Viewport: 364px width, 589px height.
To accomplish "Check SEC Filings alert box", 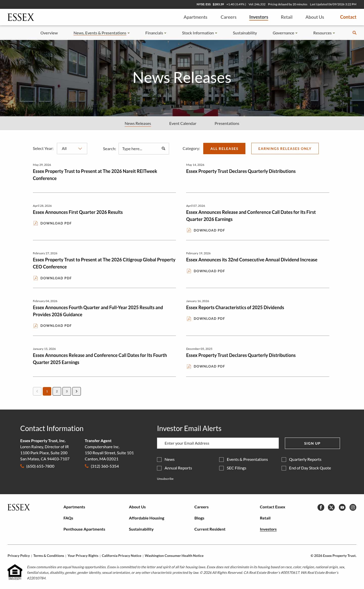I will click(221, 468).
